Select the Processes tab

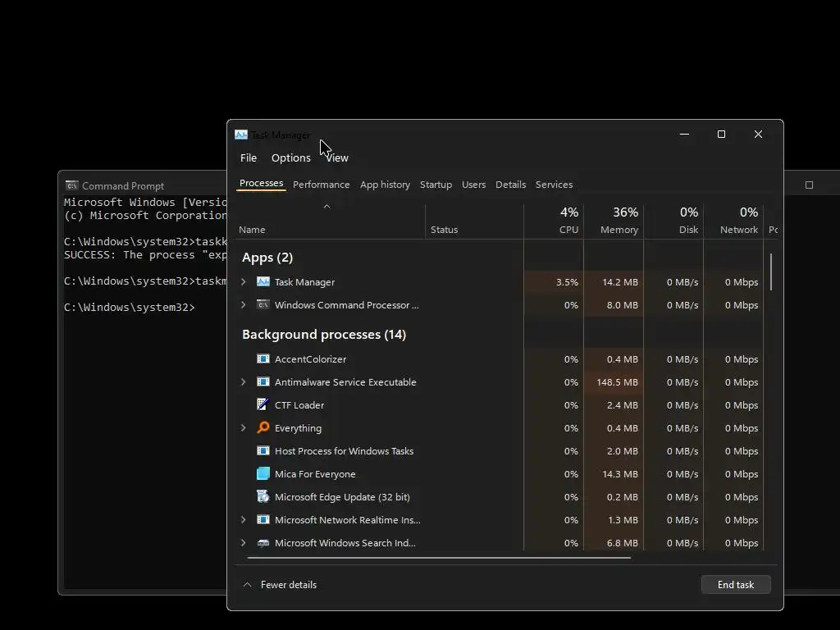262,183
